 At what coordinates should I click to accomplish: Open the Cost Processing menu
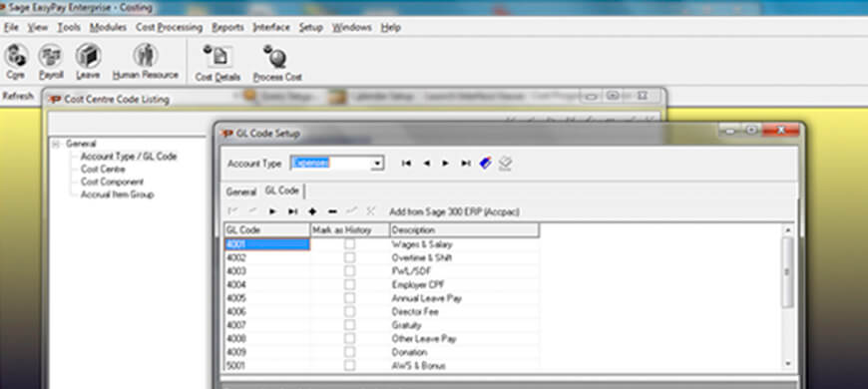169,27
